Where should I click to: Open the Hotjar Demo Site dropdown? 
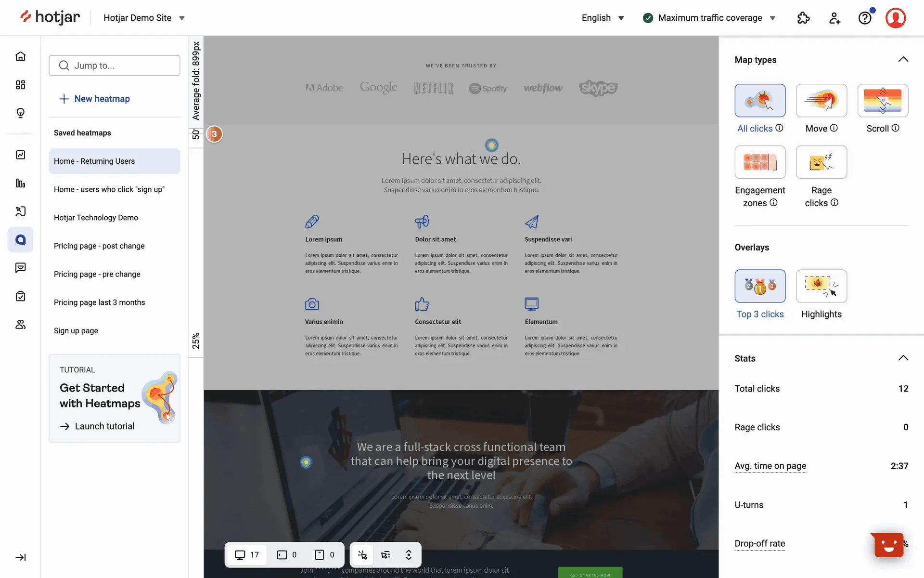pyautogui.click(x=144, y=18)
